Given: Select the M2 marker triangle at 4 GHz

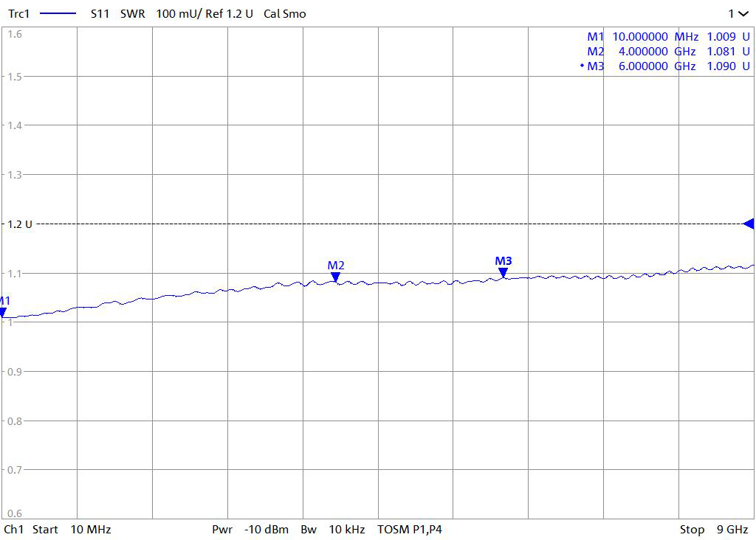Looking at the screenshot, I should click(x=335, y=277).
